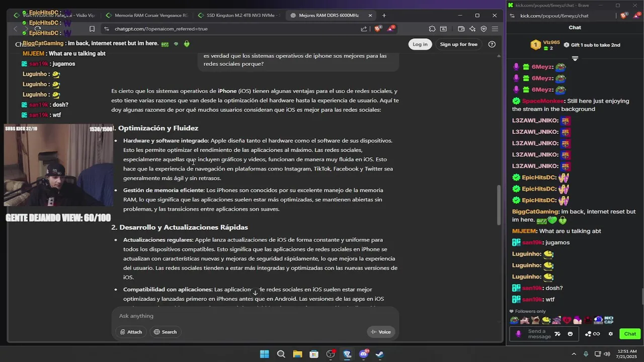
Task: Share the ChatGPT page link icon
Action: click(364, 29)
